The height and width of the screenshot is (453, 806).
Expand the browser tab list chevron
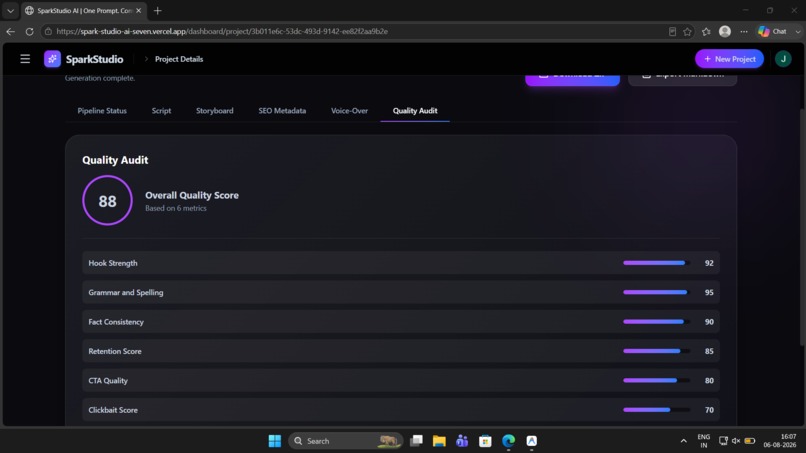tap(10, 10)
